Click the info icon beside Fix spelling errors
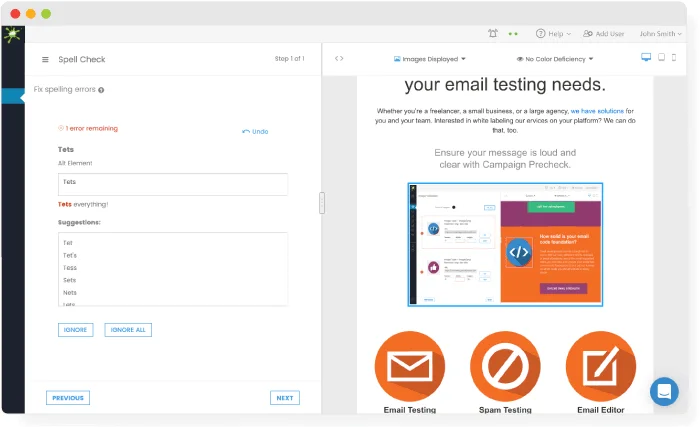 coord(101,90)
